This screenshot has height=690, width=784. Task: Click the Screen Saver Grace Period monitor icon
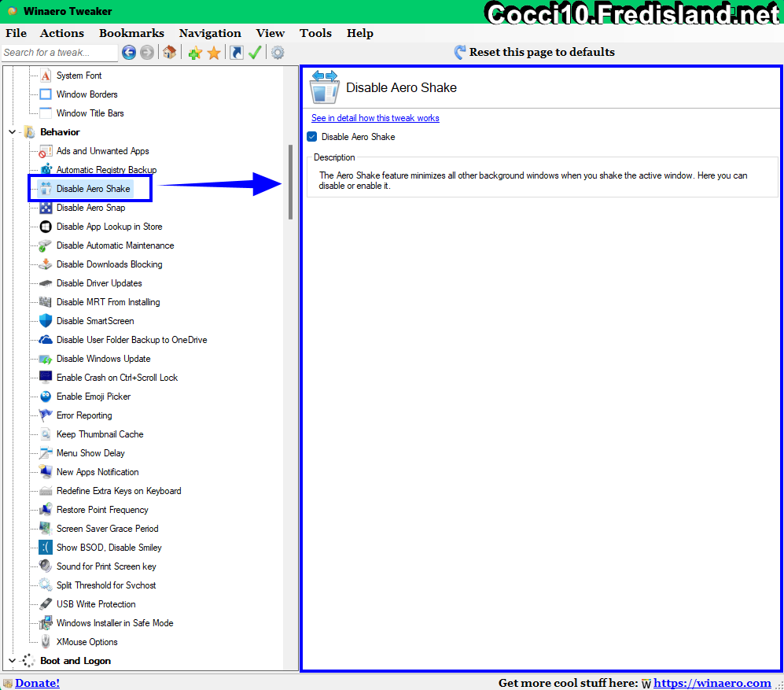point(46,529)
